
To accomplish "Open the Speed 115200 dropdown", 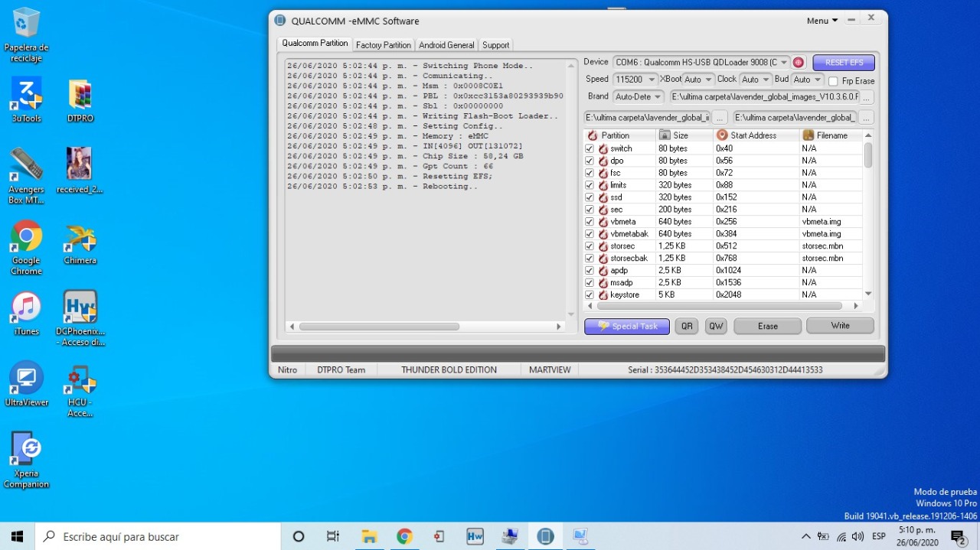I will pyautogui.click(x=635, y=80).
